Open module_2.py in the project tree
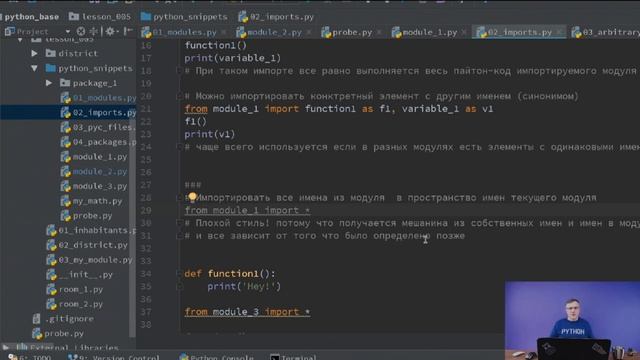 [x=94, y=171]
